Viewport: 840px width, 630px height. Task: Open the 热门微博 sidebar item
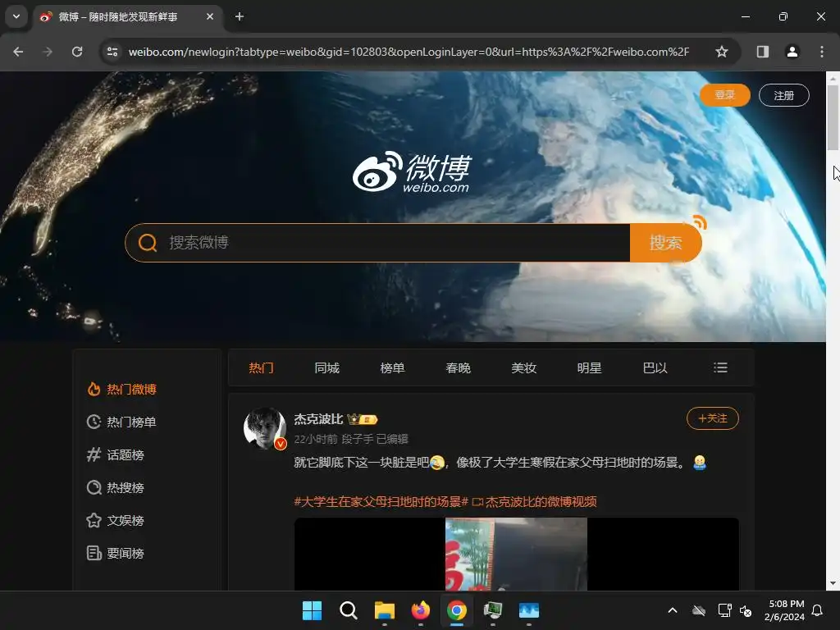coord(121,390)
